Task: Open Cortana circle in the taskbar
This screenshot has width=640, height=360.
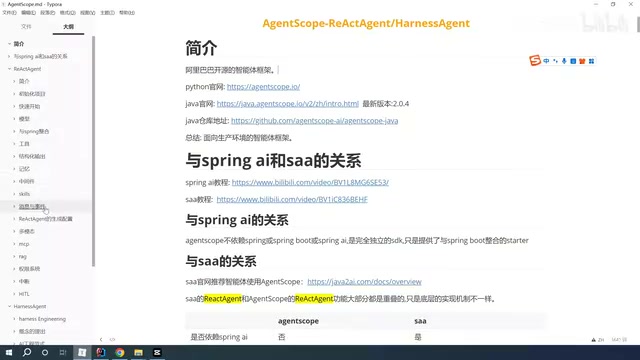Action: 45,352
